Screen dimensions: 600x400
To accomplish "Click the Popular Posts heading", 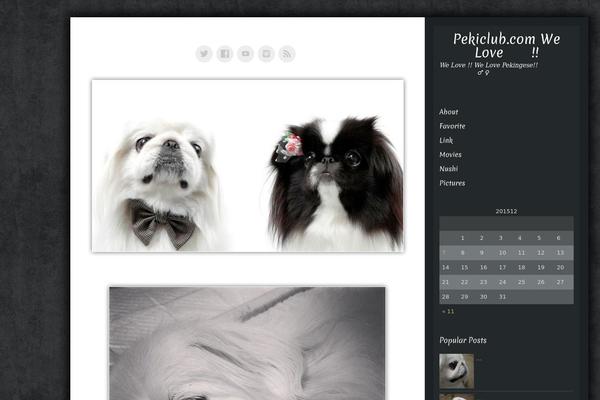I will coord(463,340).
